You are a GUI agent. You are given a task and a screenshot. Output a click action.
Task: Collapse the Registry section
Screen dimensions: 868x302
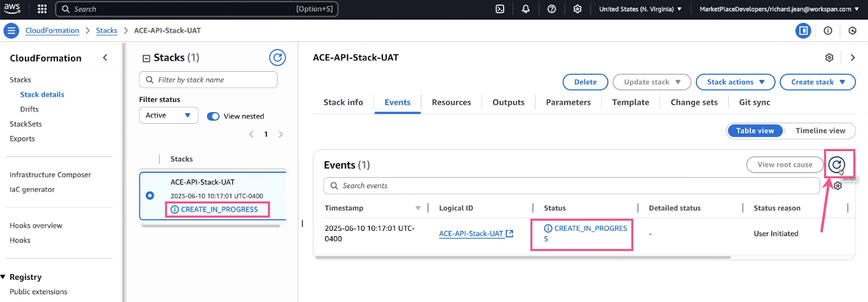click(x=4, y=277)
